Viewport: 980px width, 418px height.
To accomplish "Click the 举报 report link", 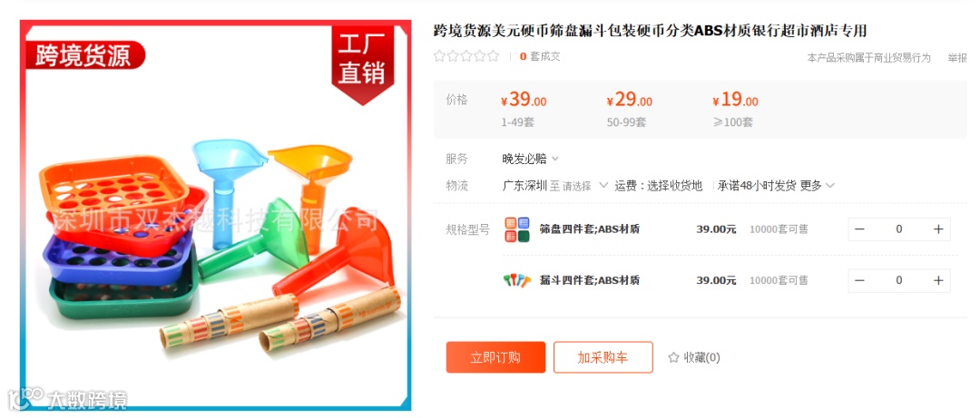I will click(957, 57).
